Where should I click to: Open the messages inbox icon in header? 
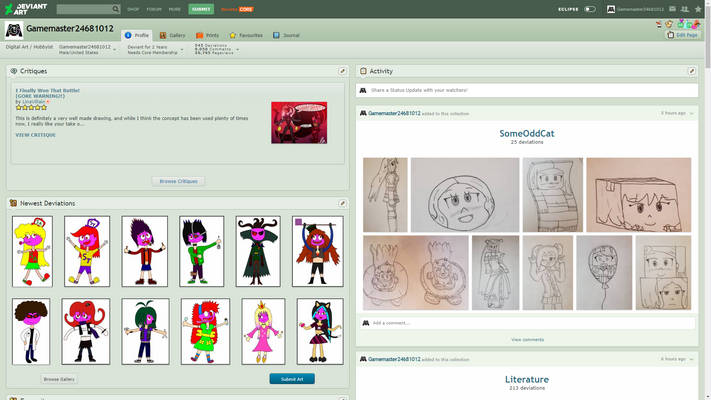point(672,9)
